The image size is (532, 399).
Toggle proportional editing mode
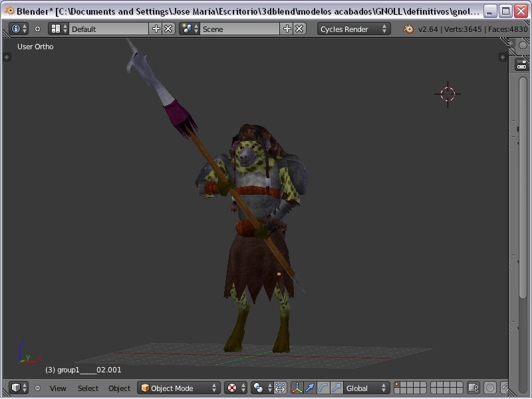490,388
